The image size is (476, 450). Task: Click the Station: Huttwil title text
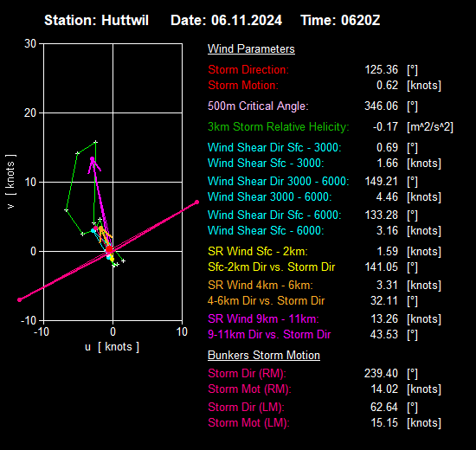tap(97, 21)
